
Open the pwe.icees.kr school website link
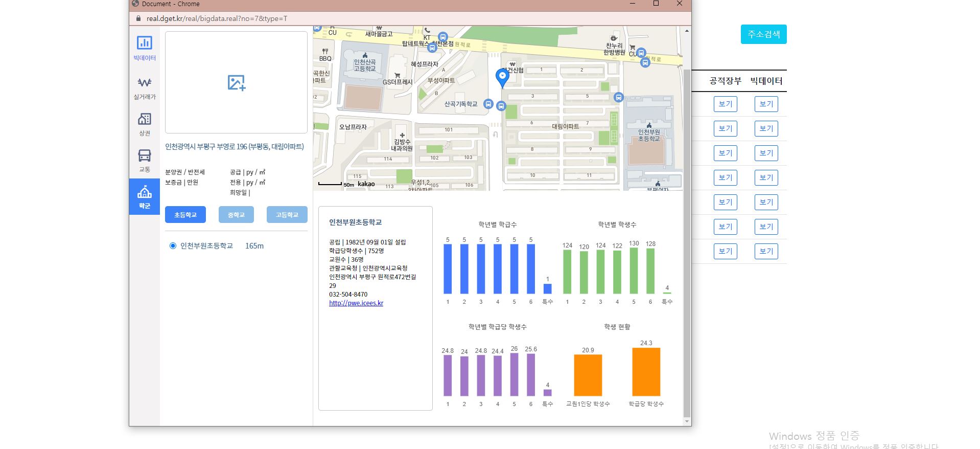(x=356, y=303)
